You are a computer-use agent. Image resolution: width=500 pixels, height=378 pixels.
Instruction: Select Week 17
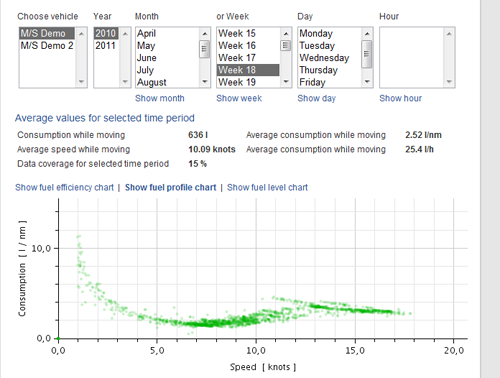point(248,58)
